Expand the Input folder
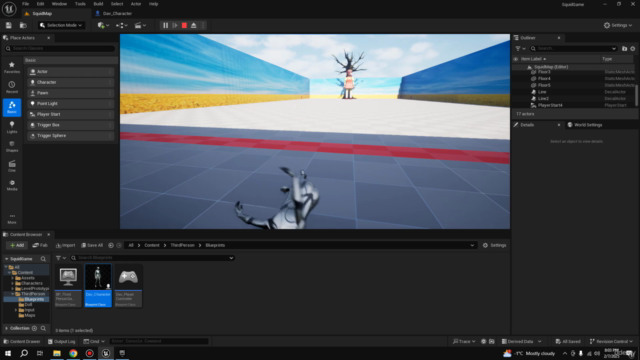Viewport: 640px width, 360px height. point(16,310)
